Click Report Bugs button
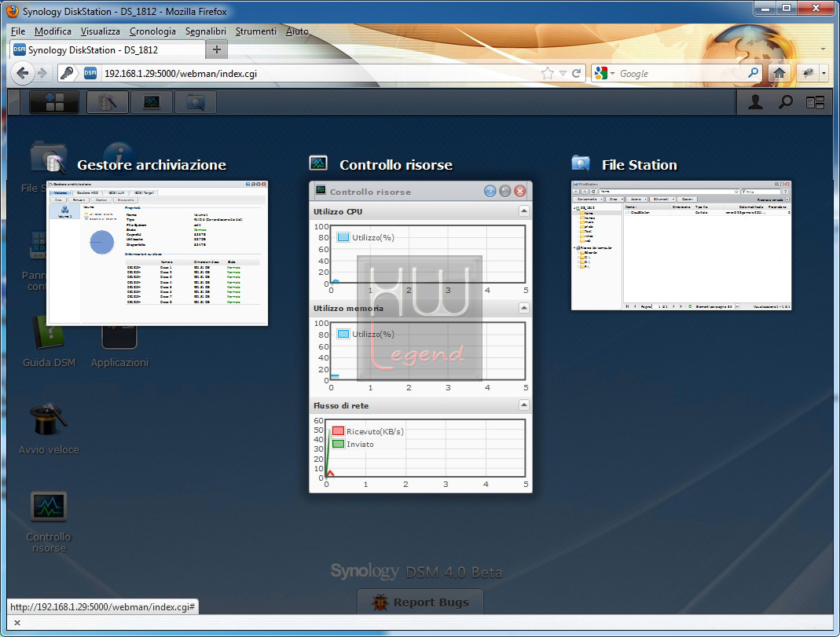Viewport: 840px width, 637px height. (x=420, y=602)
